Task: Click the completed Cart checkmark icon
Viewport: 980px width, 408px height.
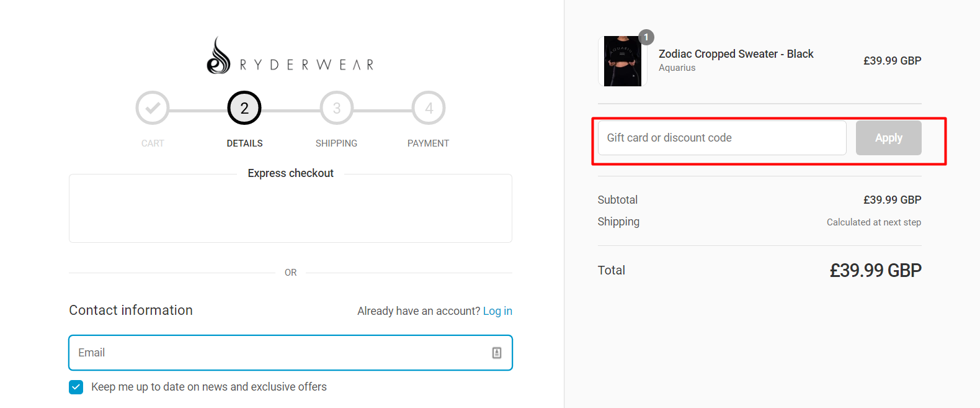Action: click(152, 107)
